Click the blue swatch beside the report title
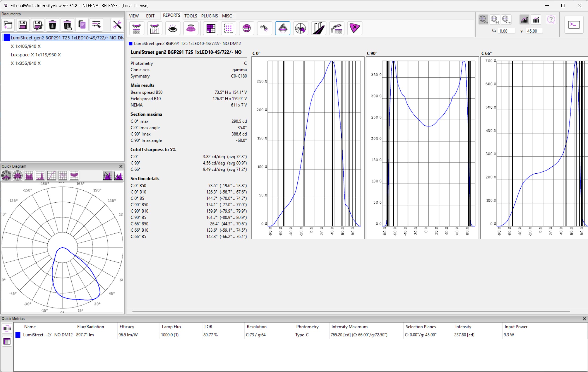 point(131,44)
